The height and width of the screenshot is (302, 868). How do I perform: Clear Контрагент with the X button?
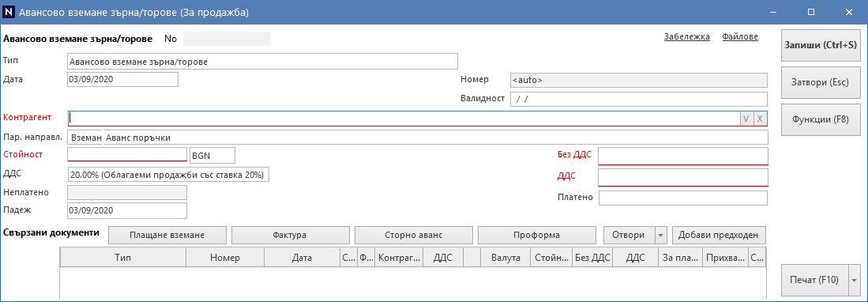tap(760, 118)
